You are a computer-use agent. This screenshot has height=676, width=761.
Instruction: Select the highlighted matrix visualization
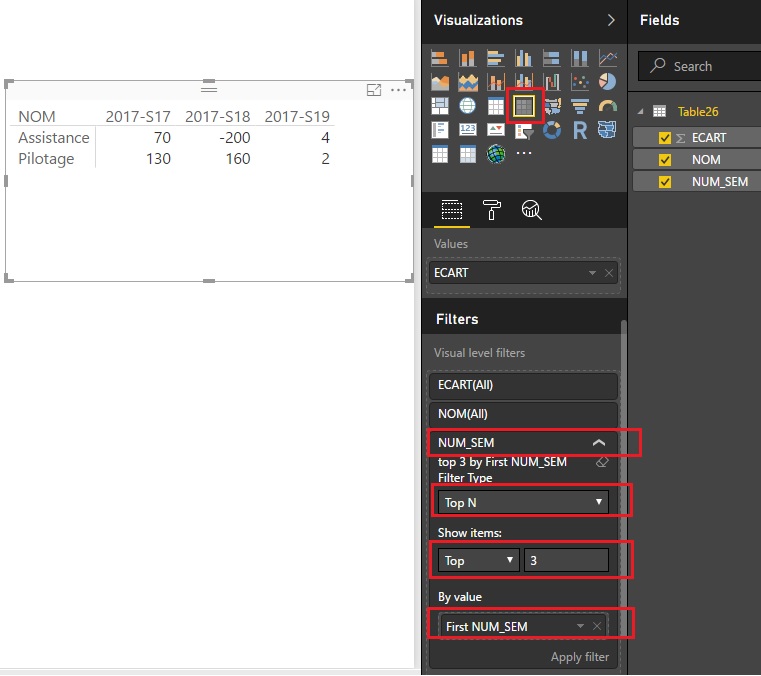(x=524, y=106)
